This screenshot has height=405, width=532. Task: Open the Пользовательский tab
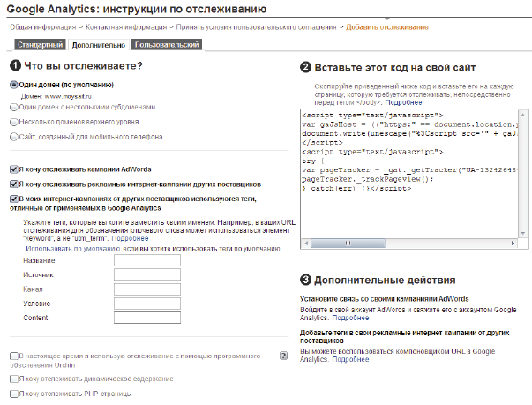coord(169,44)
